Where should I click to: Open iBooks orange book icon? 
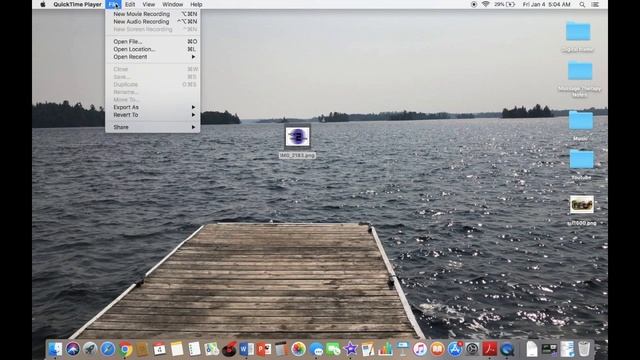(437, 349)
